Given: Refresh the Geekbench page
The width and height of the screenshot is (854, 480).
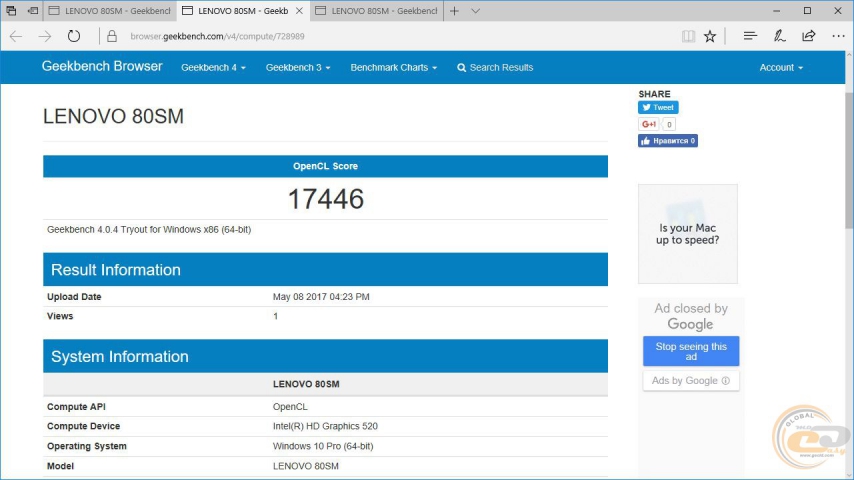Looking at the screenshot, I should click(74, 37).
